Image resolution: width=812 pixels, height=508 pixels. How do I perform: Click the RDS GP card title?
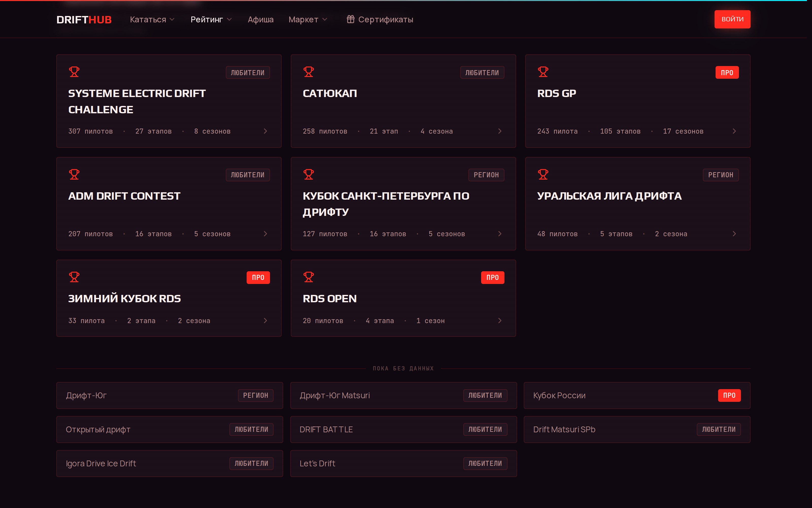tap(556, 93)
